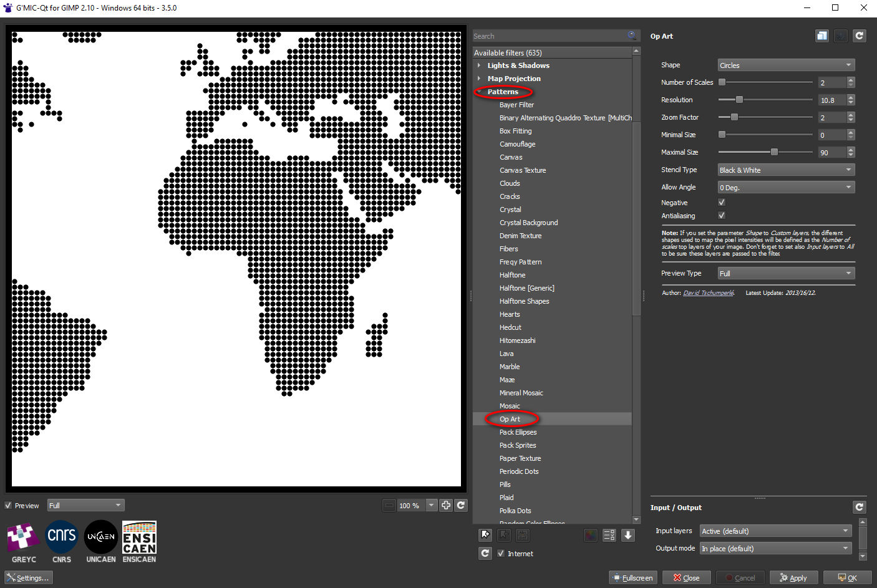This screenshot has width=877, height=588.
Task: Open the Stencil Type dropdown
Action: (x=785, y=170)
